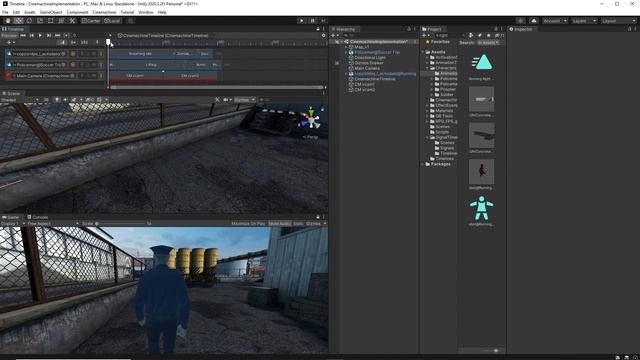The image size is (640, 360).
Task: Select the Rotate tool
Action: point(29,20)
